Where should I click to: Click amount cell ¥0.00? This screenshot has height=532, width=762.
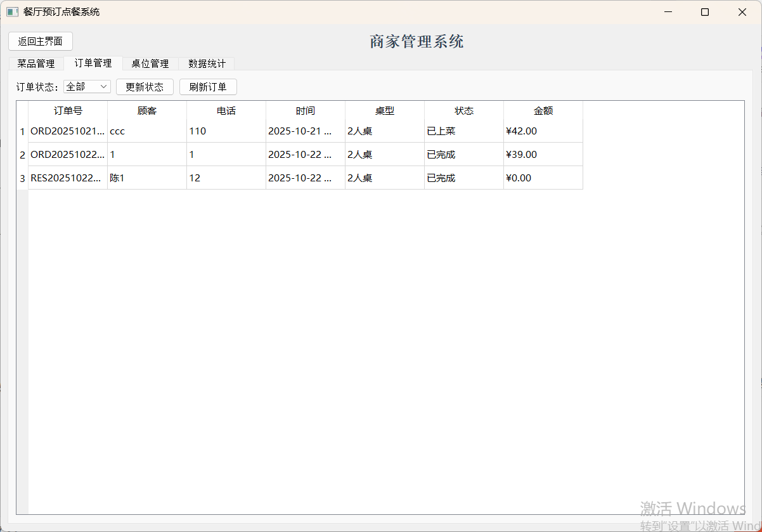[543, 178]
